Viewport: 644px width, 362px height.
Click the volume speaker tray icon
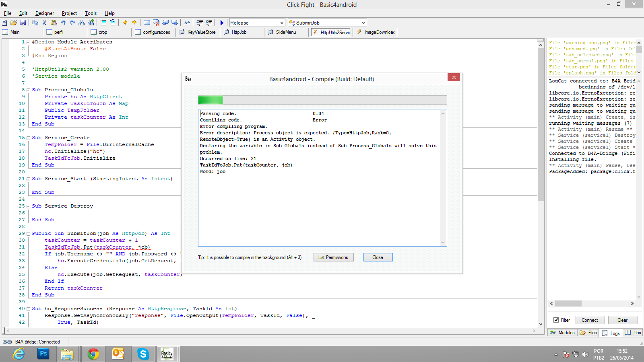tap(585, 354)
